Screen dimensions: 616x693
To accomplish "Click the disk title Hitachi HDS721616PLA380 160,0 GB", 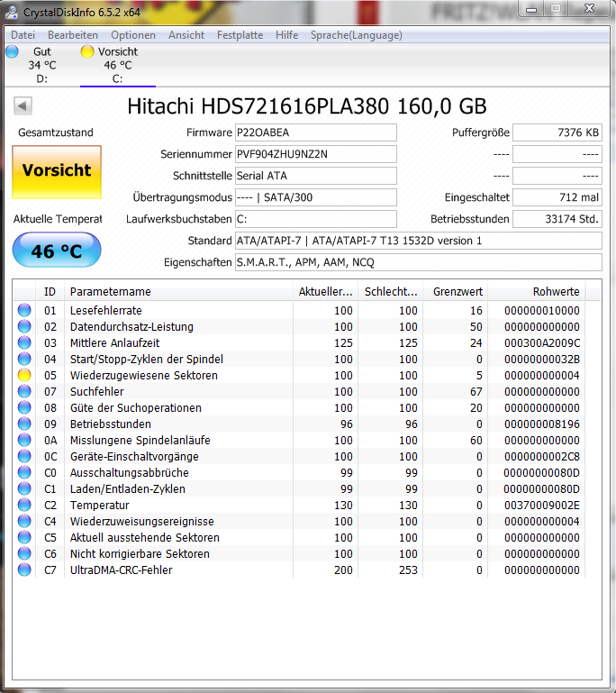I will click(x=307, y=106).
